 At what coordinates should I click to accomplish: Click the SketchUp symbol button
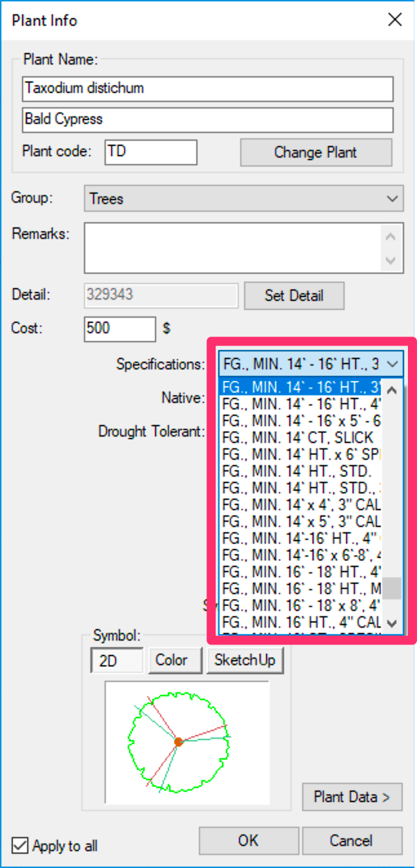(x=245, y=660)
